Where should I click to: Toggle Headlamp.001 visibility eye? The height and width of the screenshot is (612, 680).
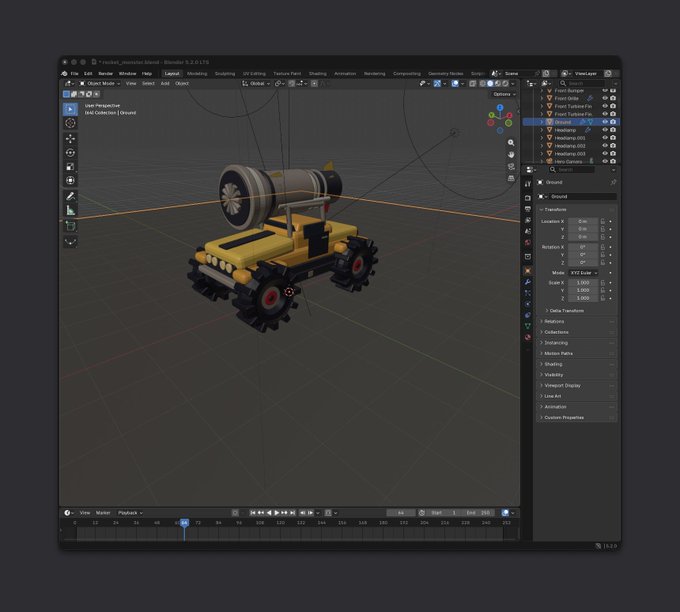[x=605, y=138]
